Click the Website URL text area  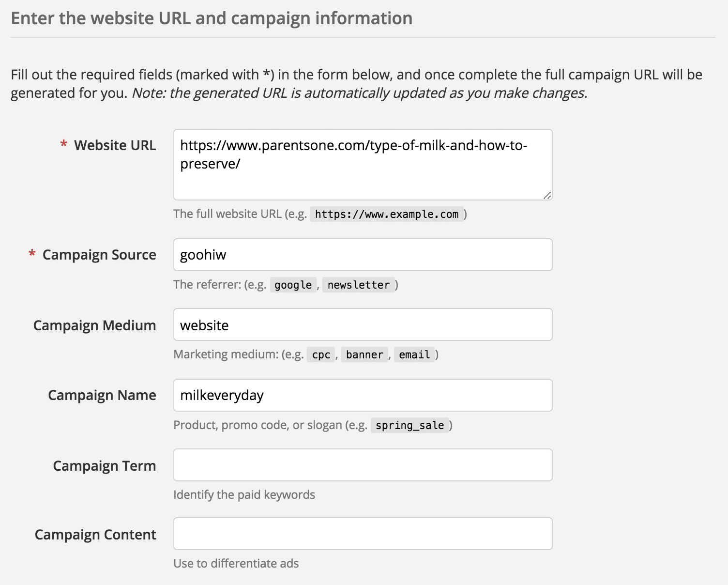363,165
